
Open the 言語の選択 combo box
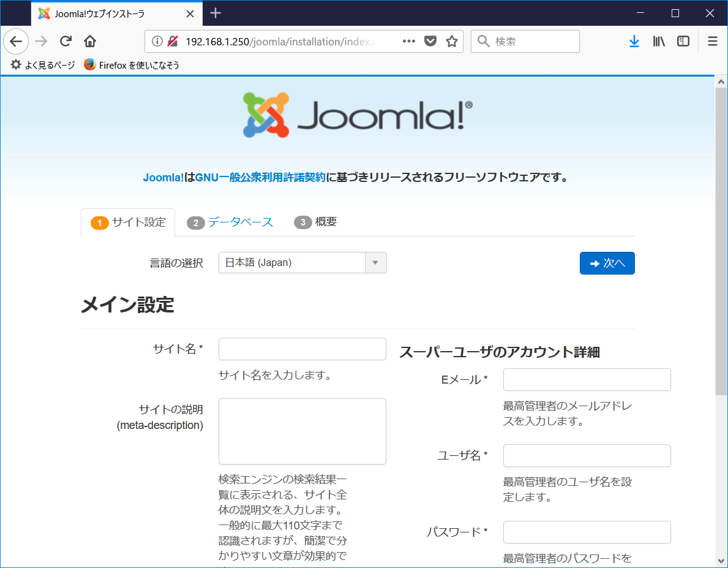pyautogui.click(x=302, y=263)
